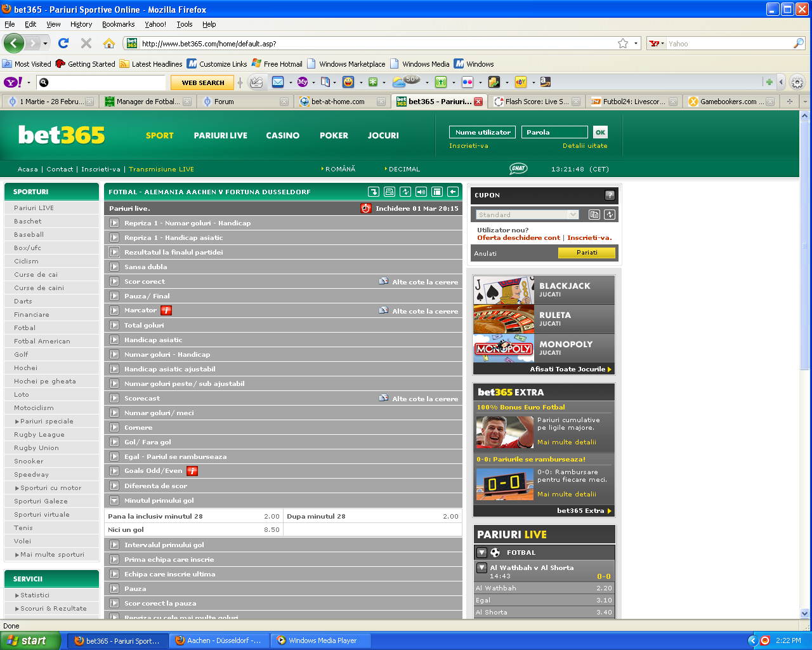
Task: Click the Yahoo Mail envelope toolbar icon
Action: (x=278, y=82)
